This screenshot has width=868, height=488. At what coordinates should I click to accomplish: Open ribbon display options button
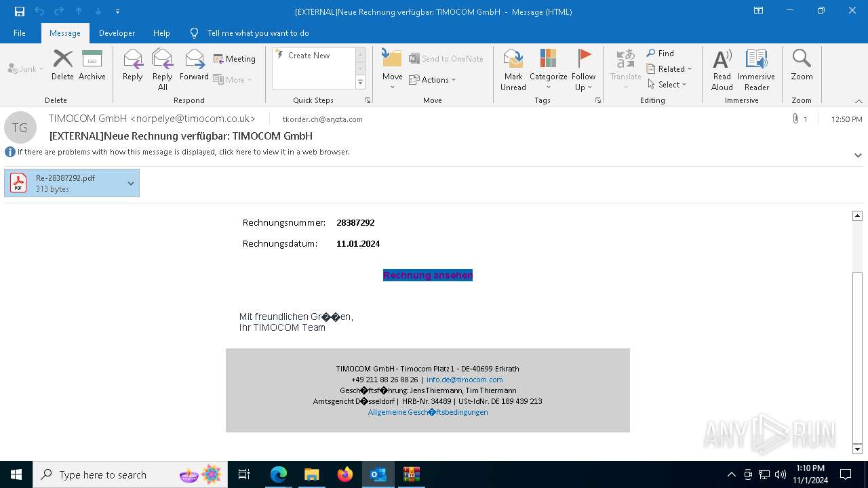click(x=759, y=11)
